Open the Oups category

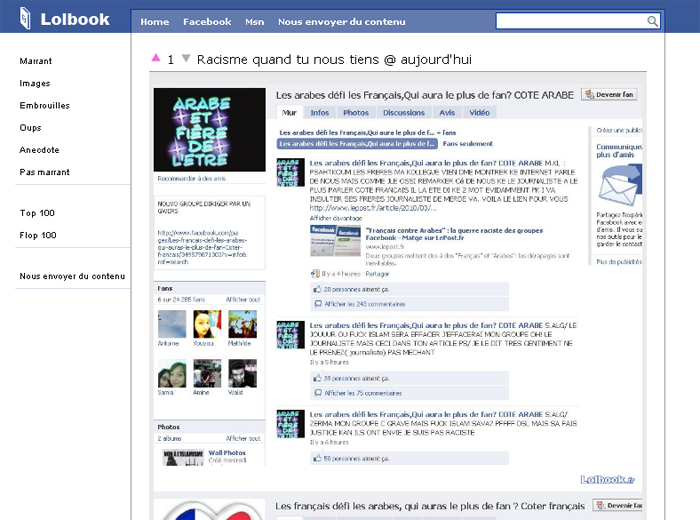tap(32, 127)
